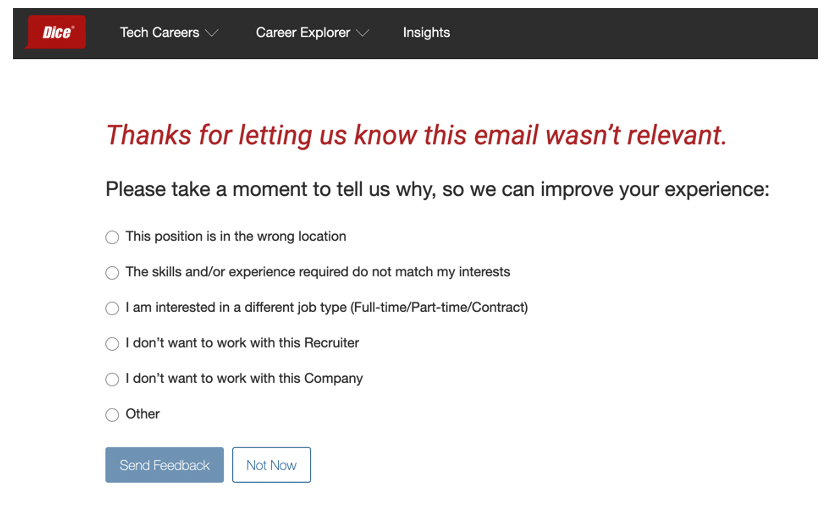Image resolution: width=829 pixels, height=513 pixels.
Task: Expand the Career Explorer chevron arrow
Action: [x=363, y=33]
